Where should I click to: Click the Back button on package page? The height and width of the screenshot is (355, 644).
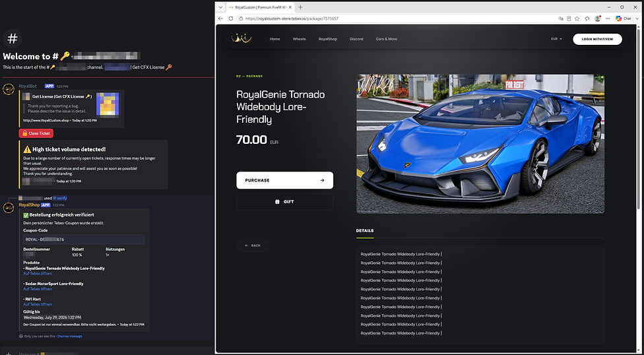pos(253,245)
